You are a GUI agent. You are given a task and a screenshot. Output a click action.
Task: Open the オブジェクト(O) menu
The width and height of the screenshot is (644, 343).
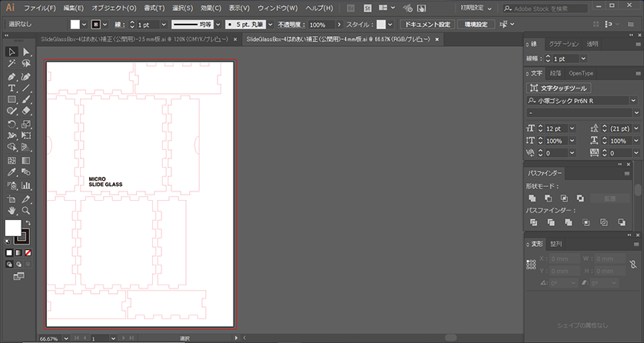coord(113,8)
